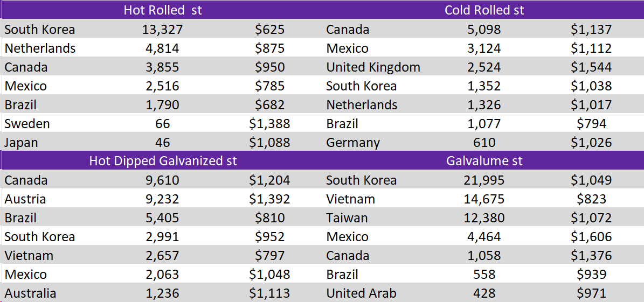
Task: Click the Hot Rolled st header
Action: pyautogui.click(x=162, y=10)
